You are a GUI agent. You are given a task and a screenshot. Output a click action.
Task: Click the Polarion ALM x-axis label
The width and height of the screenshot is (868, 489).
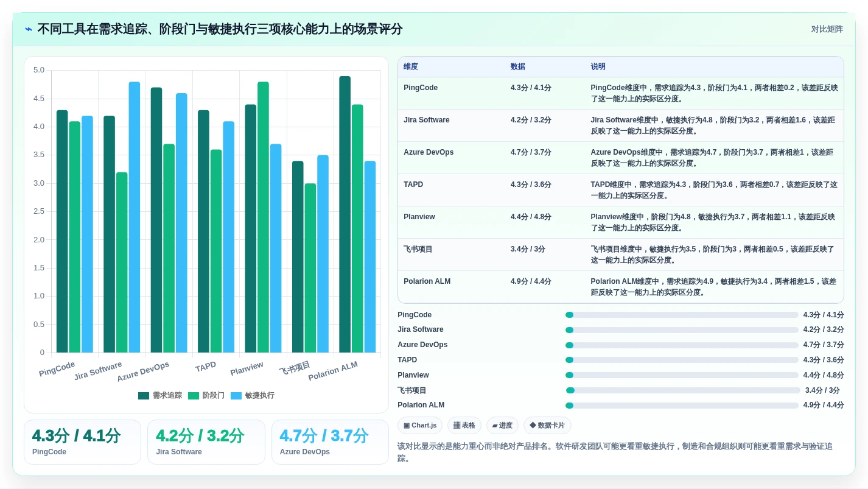[x=333, y=371]
